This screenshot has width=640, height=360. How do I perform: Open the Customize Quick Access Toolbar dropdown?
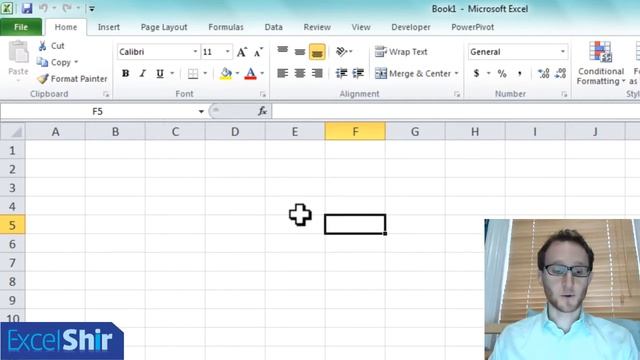92,9
